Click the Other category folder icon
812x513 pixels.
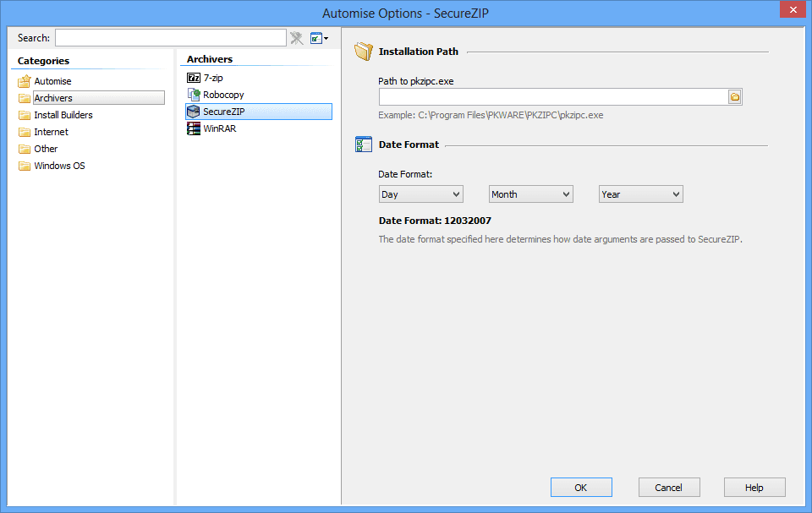pos(25,149)
